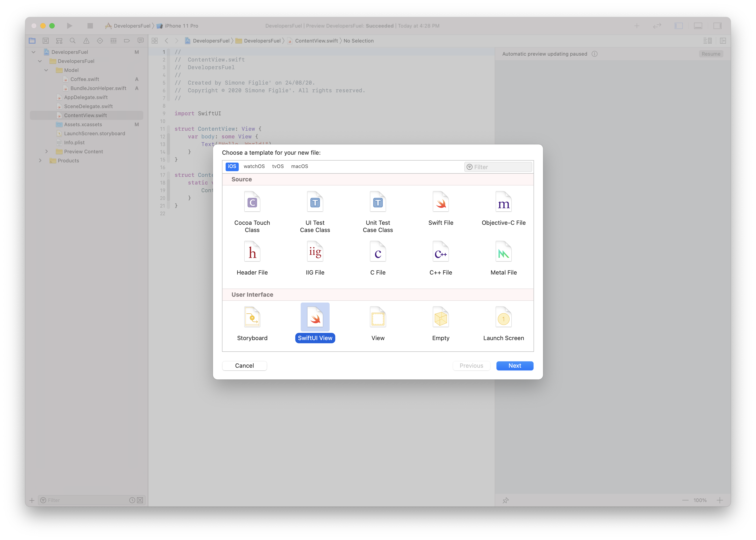Click the adjust editor options icon
756x540 pixels.
(707, 40)
